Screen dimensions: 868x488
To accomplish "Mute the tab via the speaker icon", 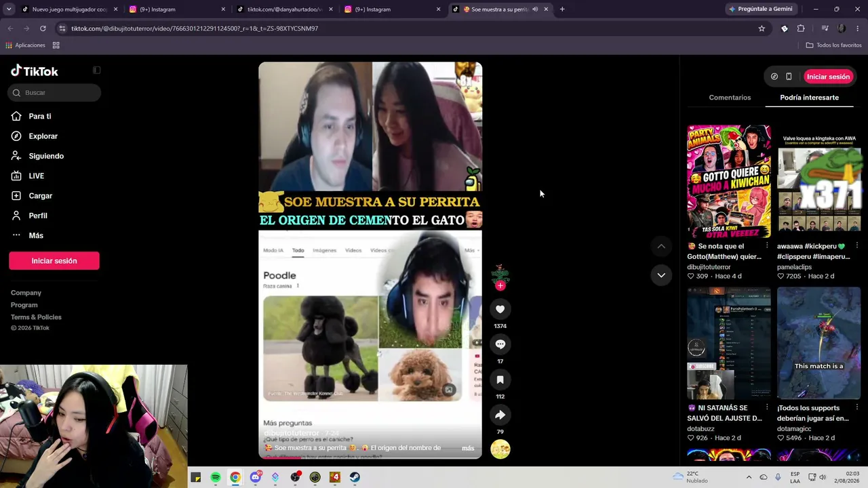I will pos(535,9).
